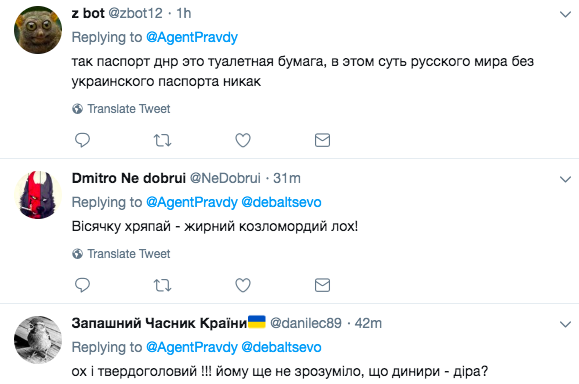Like the tweet by z bot

(243, 140)
